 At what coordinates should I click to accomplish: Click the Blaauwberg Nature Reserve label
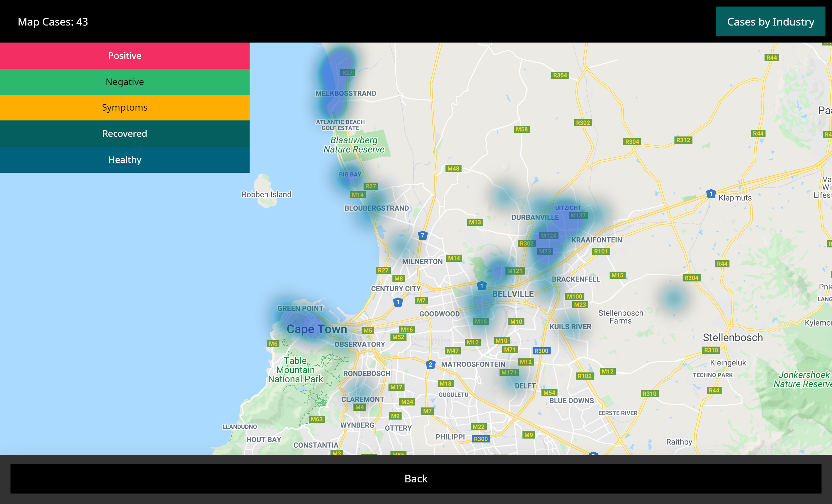tap(353, 145)
